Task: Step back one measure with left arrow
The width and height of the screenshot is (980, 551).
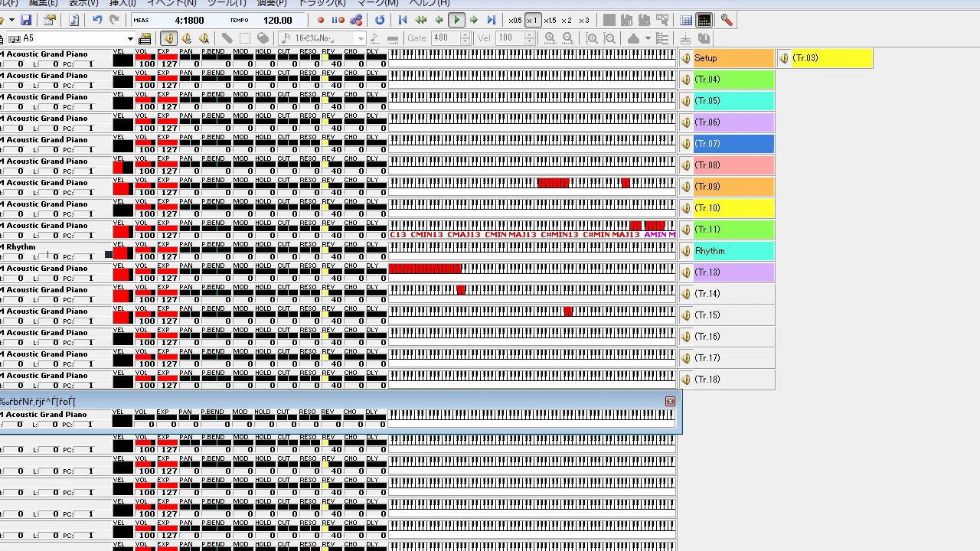Action: coord(439,20)
